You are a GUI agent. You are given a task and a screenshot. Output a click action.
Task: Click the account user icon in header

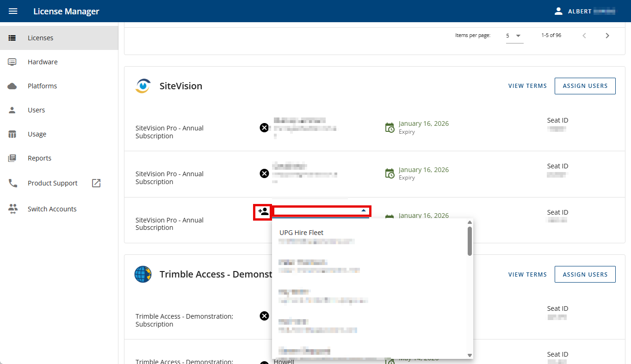[x=558, y=11]
